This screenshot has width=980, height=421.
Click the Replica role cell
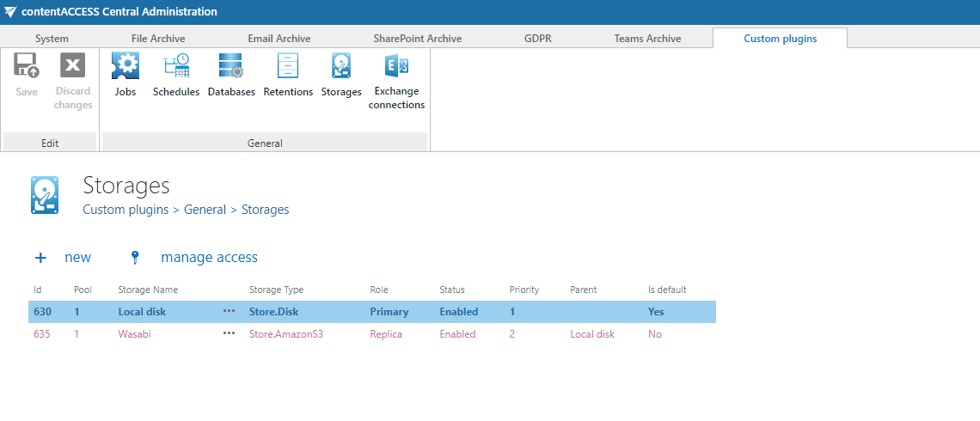tap(386, 334)
